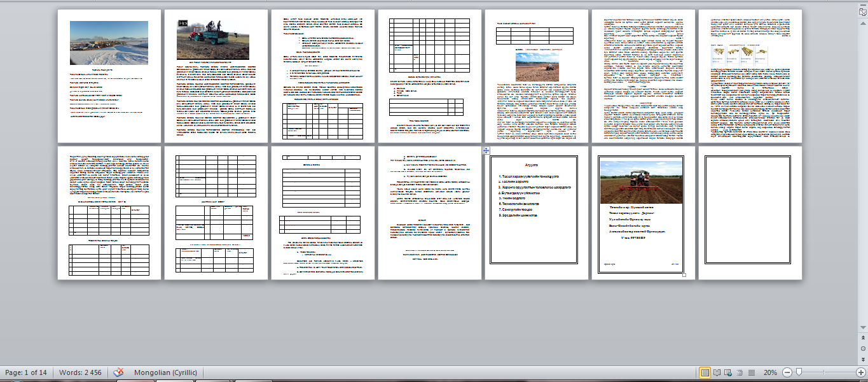Image resolution: width=868 pixels, height=382 pixels.
Task: Open the 20% zoom level dialog
Action: 770,372
